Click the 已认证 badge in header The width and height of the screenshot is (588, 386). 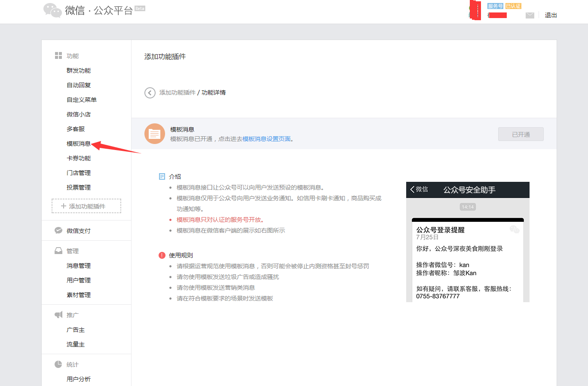click(x=513, y=6)
